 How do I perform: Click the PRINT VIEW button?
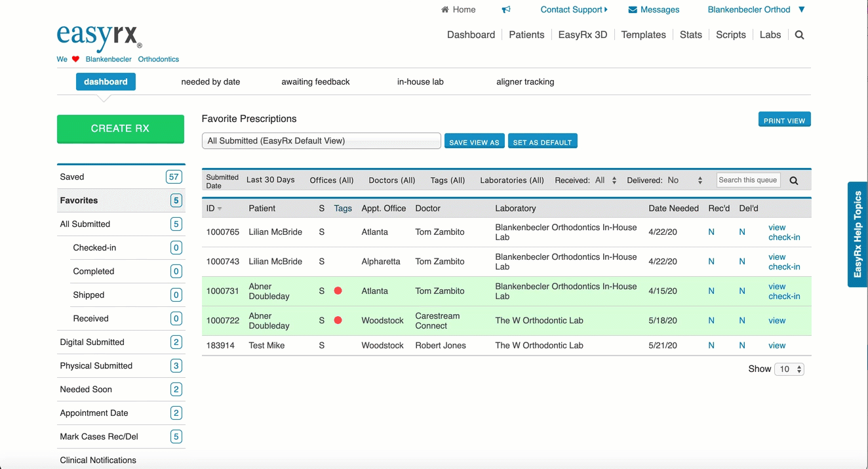click(x=784, y=120)
